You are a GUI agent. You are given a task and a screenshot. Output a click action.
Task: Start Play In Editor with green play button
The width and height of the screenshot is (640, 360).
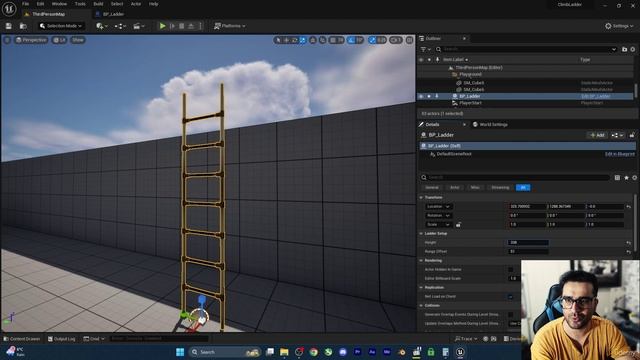[x=162, y=26]
